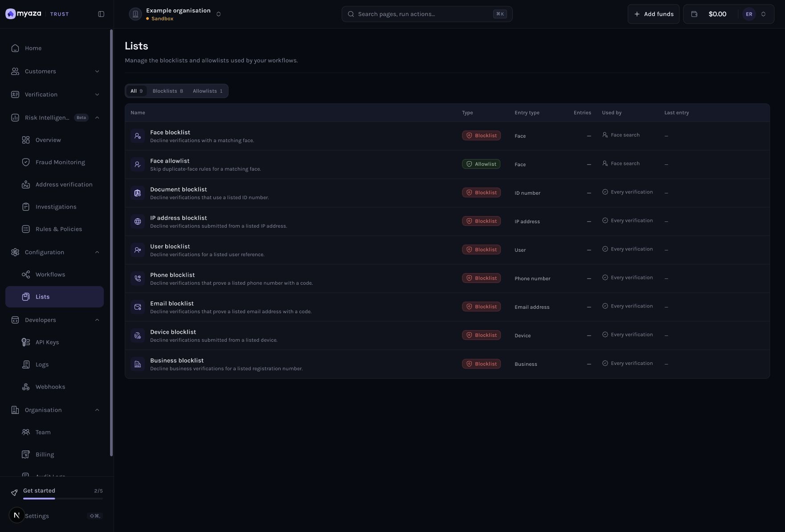Click the API Keys key icon

tap(26, 342)
